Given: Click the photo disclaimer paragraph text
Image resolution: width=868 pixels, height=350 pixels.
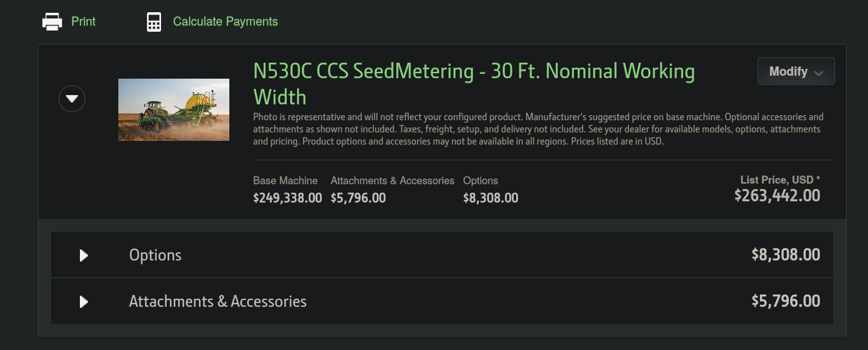Looking at the screenshot, I should [x=539, y=129].
